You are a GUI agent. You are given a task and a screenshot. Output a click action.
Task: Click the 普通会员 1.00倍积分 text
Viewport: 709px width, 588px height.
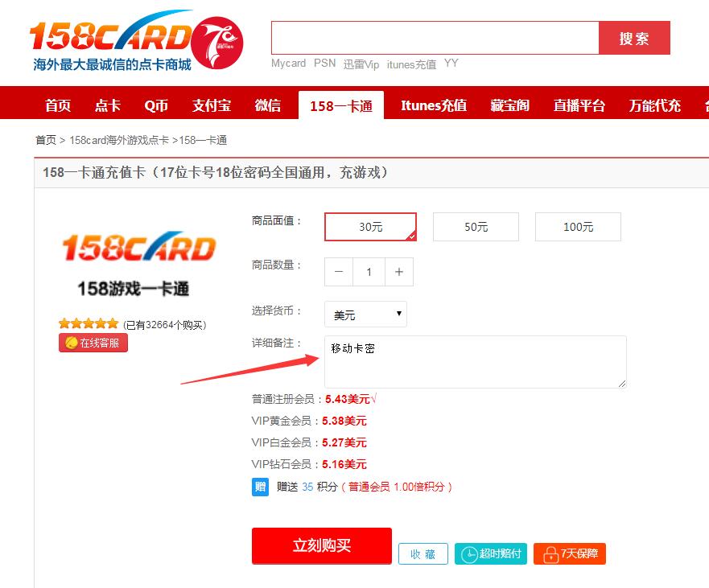click(396, 487)
